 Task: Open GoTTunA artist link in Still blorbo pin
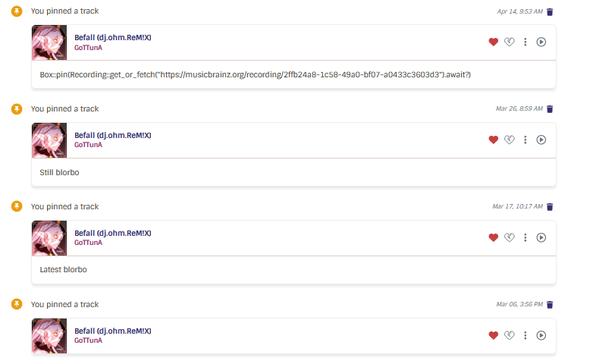[88, 145]
